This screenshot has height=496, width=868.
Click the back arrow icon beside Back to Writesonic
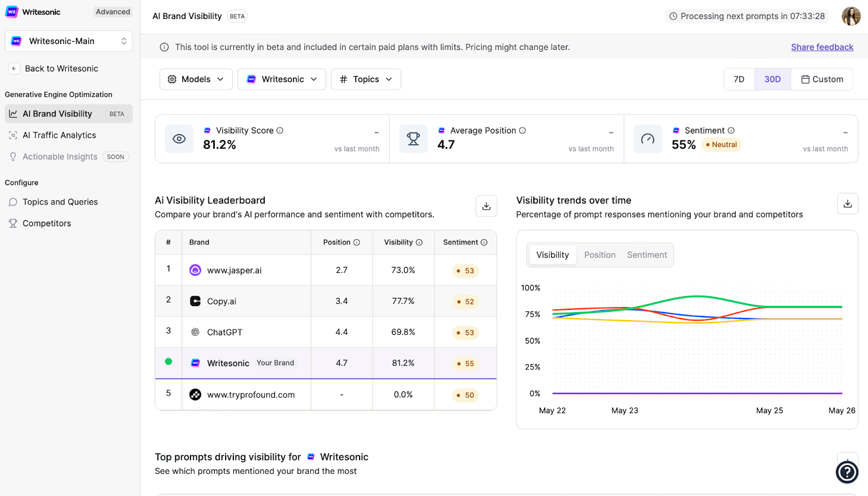(x=14, y=68)
